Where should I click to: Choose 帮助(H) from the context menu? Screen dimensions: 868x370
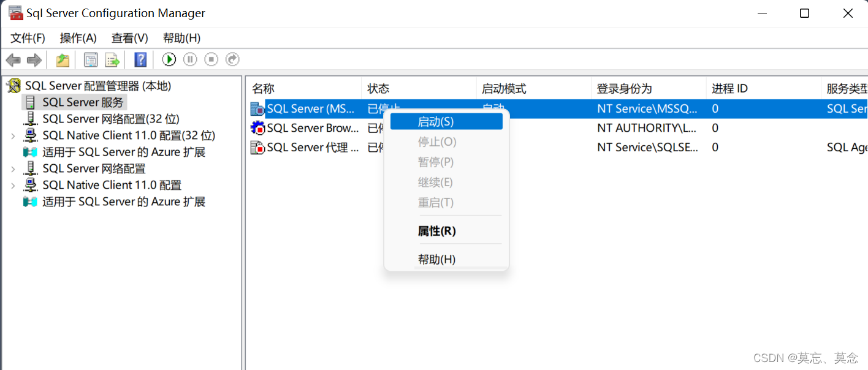coord(446,259)
